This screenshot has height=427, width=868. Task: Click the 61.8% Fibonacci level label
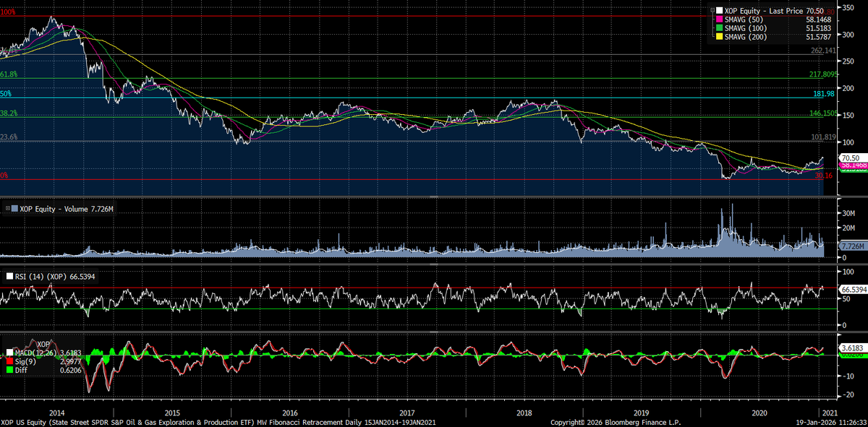pyautogui.click(x=9, y=74)
